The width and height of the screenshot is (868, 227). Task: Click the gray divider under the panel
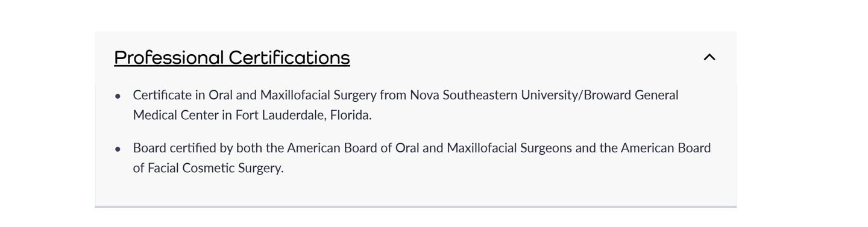click(415, 207)
